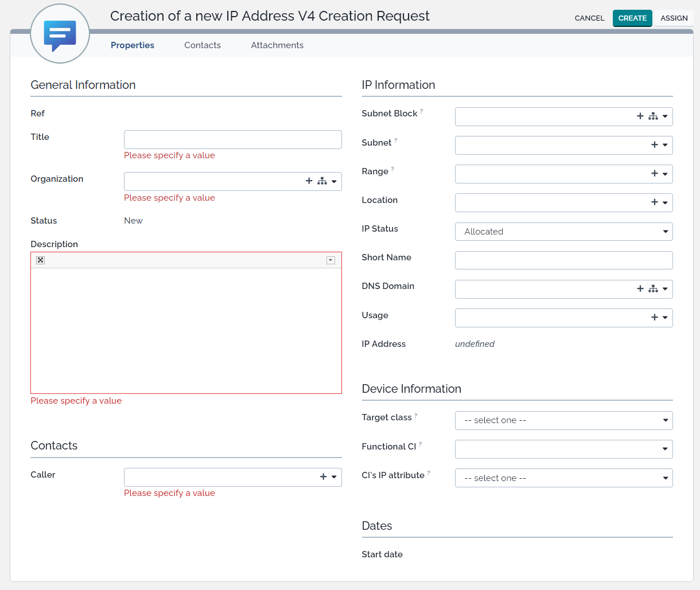Open the Functional CI dropdown
Viewport: 700px width, 590px height.
click(563, 449)
